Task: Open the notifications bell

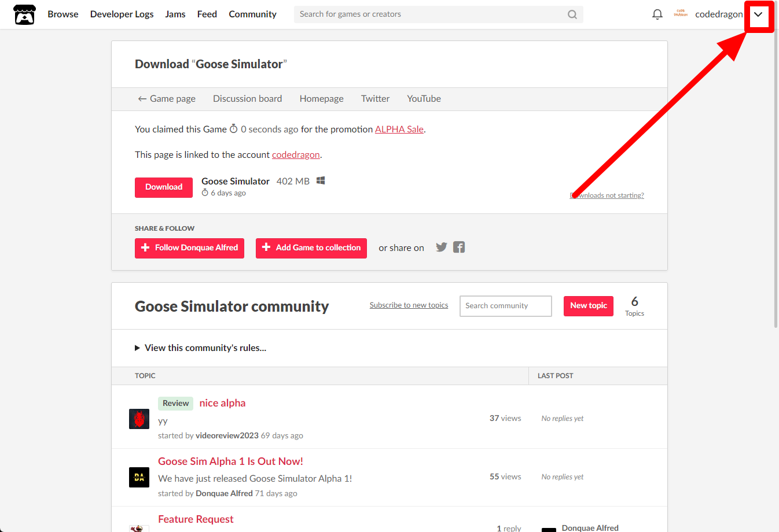Action: click(x=657, y=14)
